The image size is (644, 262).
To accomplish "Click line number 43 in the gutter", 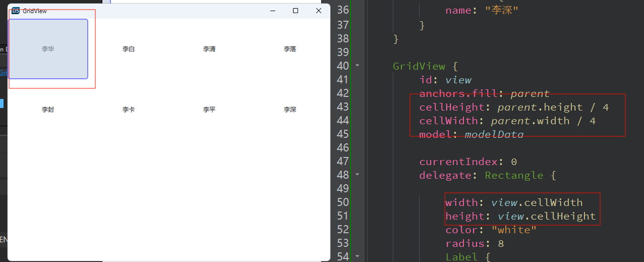I will click(342, 107).
